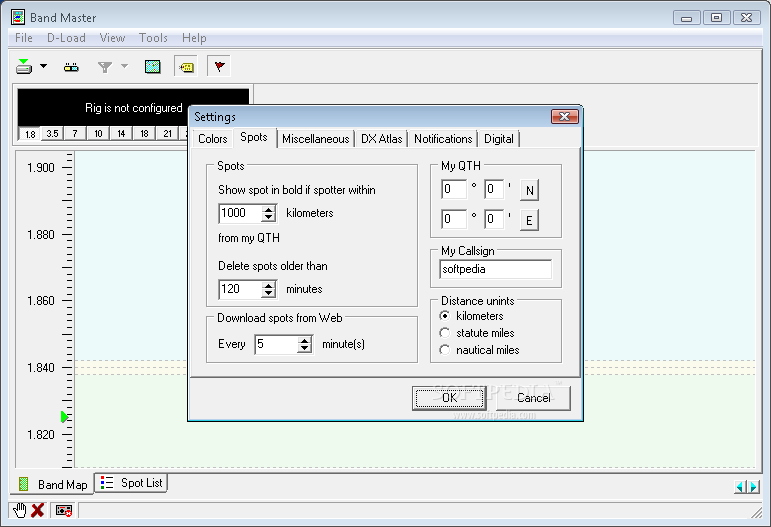Click the Cancel button

tap(534, 398)
